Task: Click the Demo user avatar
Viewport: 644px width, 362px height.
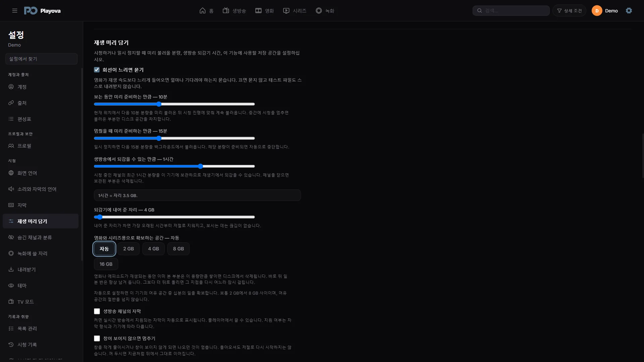Action: coord(597,11)
